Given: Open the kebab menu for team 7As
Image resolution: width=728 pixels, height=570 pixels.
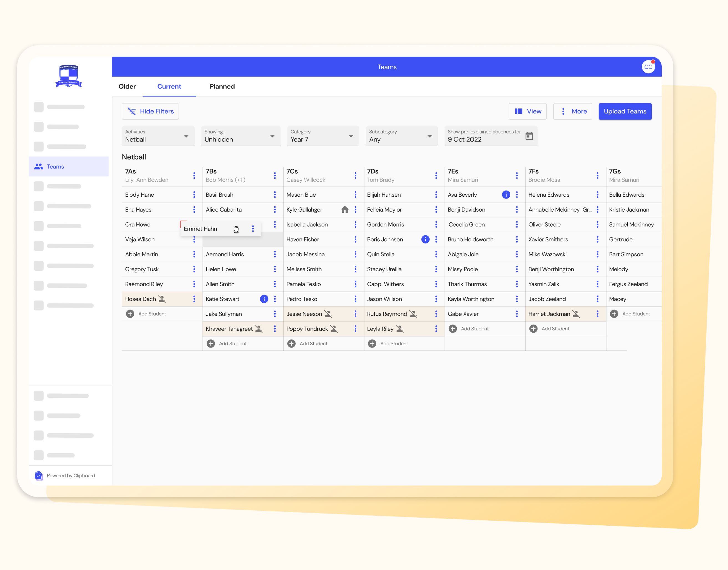Looking at the screenshot, I should (x=194, y=176).
